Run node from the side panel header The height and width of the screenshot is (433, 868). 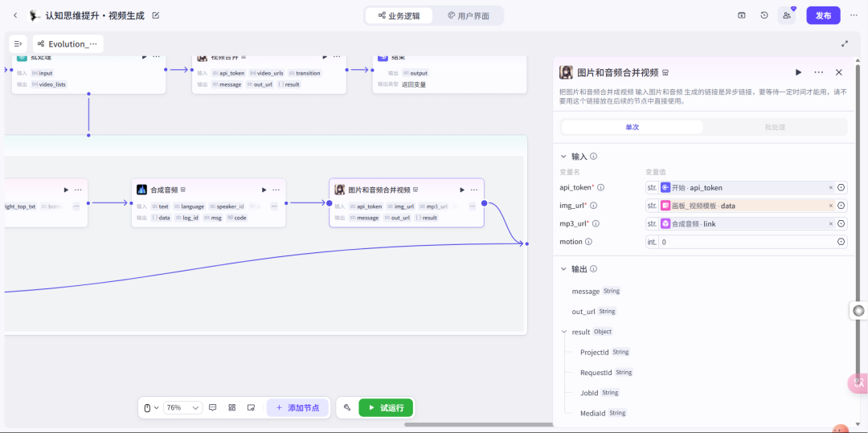tap(798, 72)
